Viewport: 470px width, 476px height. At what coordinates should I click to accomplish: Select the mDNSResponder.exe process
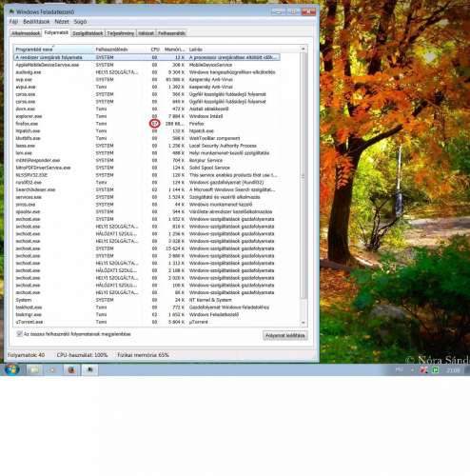pos(147,160)
